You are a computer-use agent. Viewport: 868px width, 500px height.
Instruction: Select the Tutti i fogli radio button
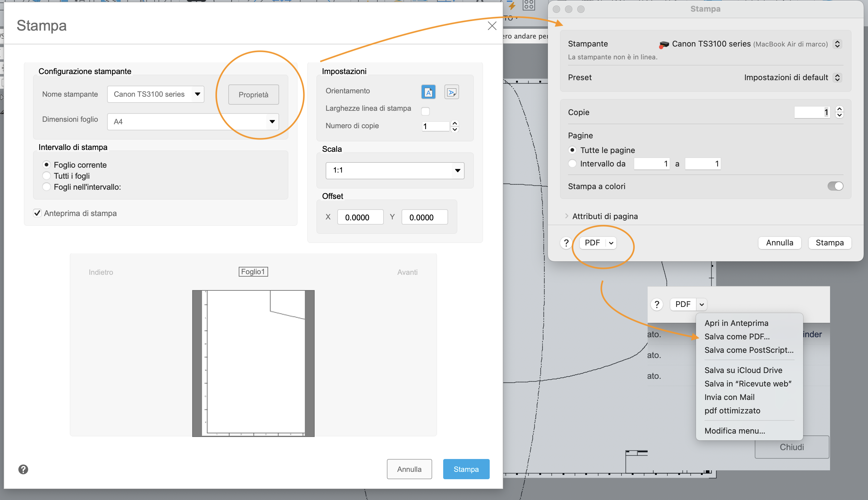click(x=47, y=175)
